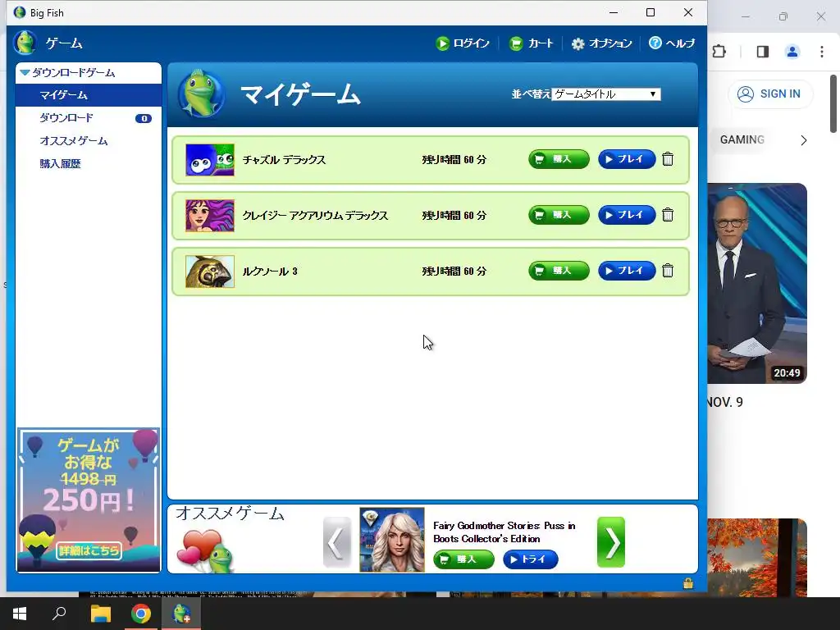This screenshot has width=840, height=630.
Task: Click SIGN IN in the browser window
Action: (x=770, y=94)
